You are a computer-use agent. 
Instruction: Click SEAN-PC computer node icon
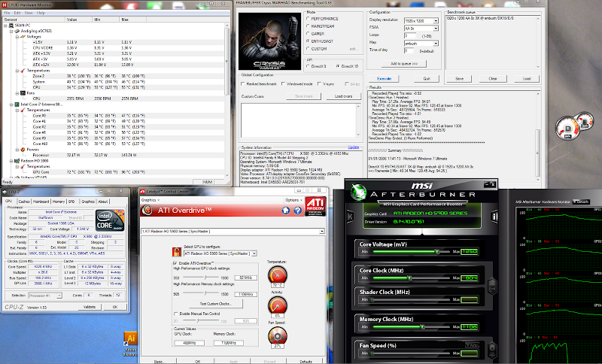pos(11,26)
